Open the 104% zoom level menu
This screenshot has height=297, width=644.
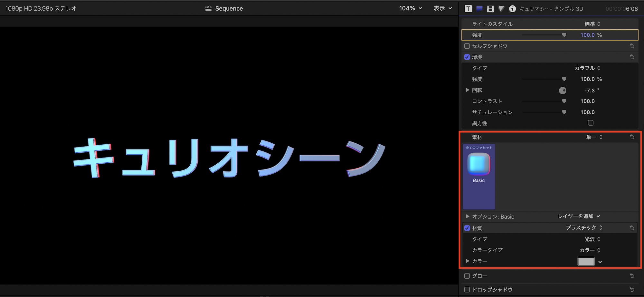[410, 8]
